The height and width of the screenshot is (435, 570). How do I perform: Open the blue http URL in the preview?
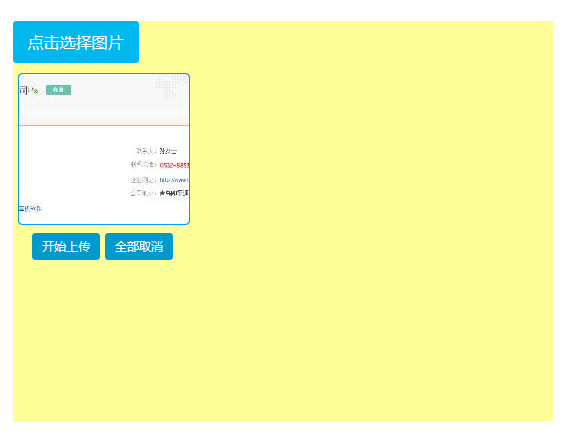click(174, 180)
